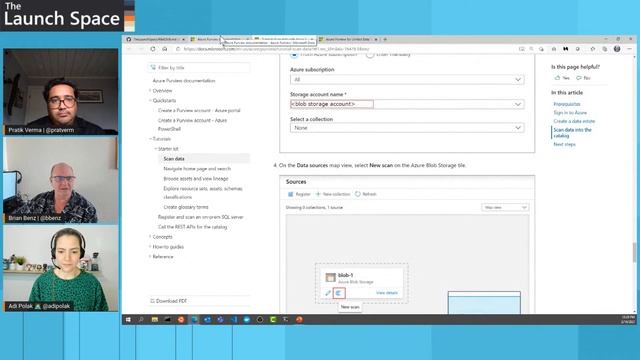Open Teams from the taskbar
The image size is (640, 360).
click(220, 320)
